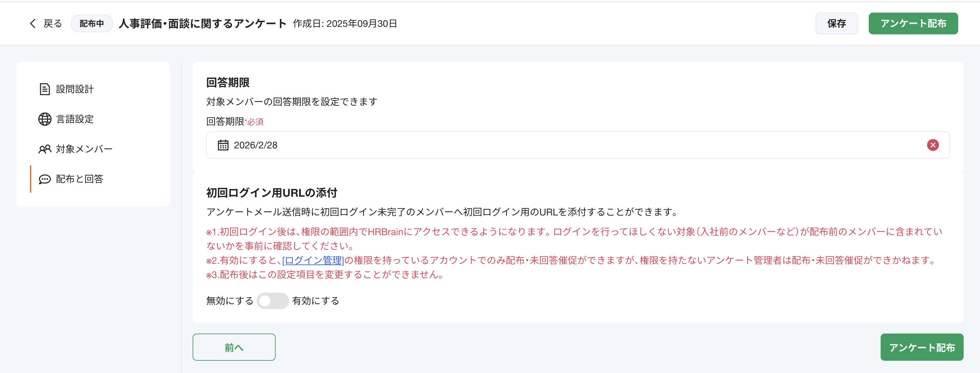Select 配布と回答 in the sidebar
Screen dimensions: 980x373
tap(80, 179)
